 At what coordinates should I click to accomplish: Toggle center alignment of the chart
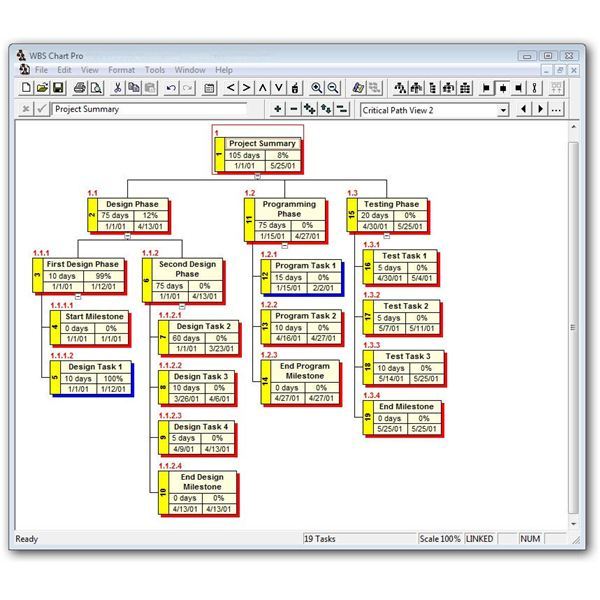[502, 88]
